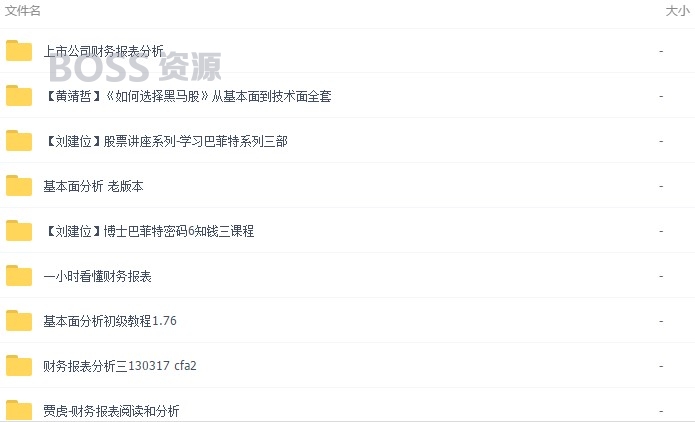The height and width of the screenshot is (422, 695).
Task: Sort list by 大小 column header
Action: point(678,11)
